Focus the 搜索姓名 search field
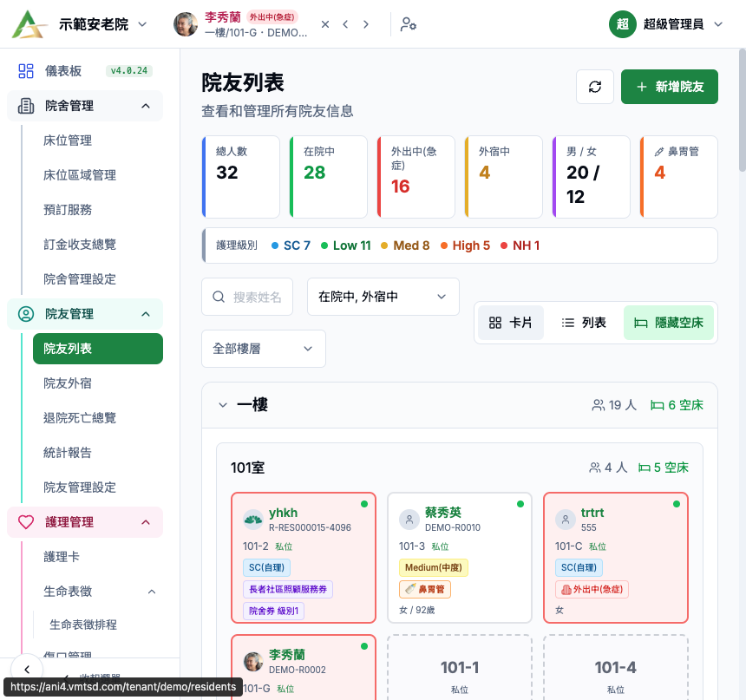The height and width of the screenshot is (700, 746). point(247,297)
